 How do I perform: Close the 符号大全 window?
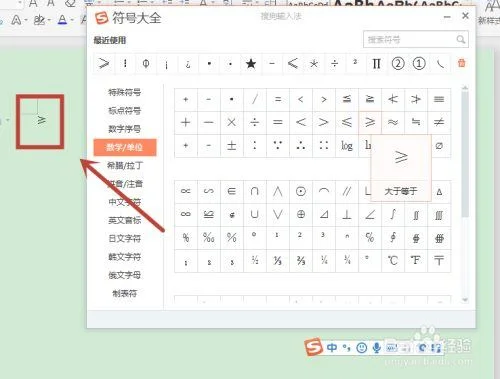[x=465, y=16]
